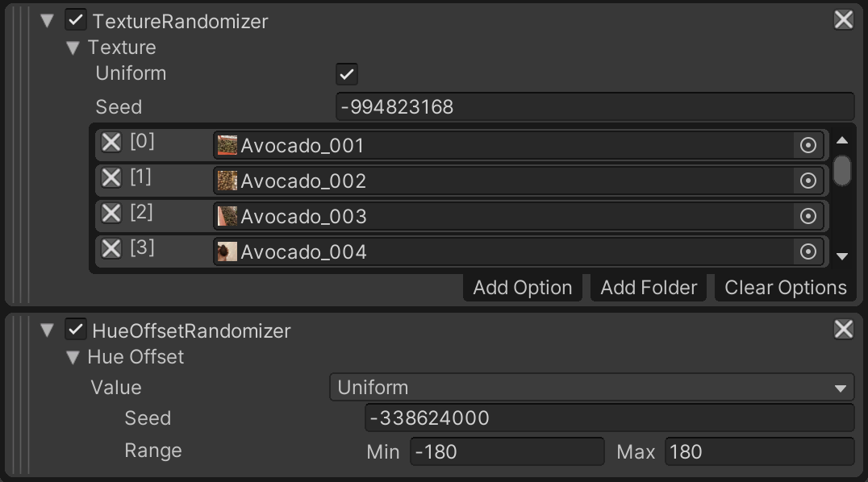Image resolution: width=868 pixels, height=482 pixels.
Task: Remove the TextureRandomizer component
Action: pos(842,19)
